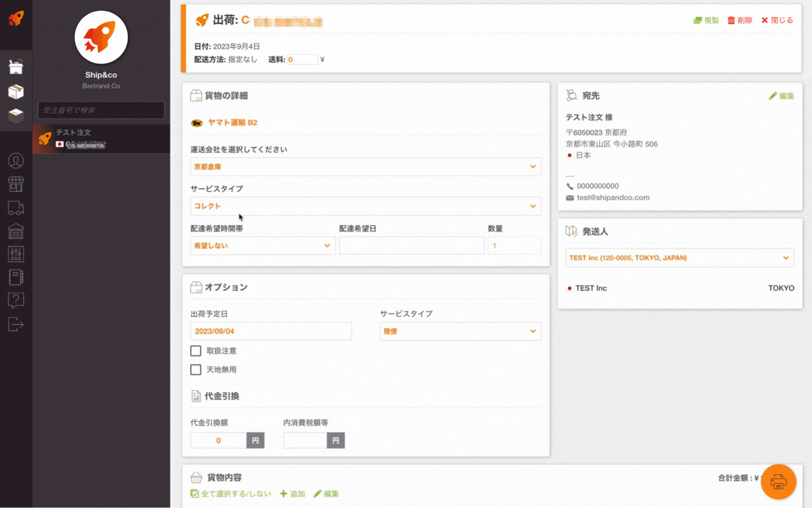Open the help question mark icon

point(16,300)
